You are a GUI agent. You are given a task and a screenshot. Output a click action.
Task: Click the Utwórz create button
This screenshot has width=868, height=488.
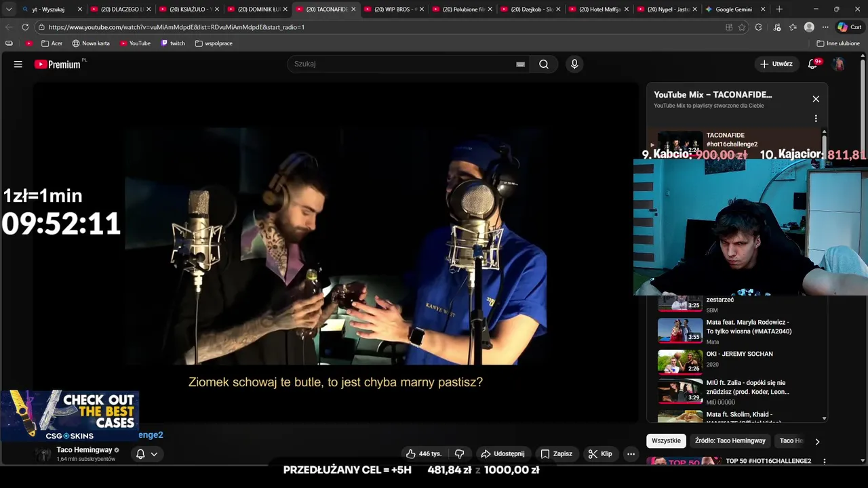point(776,64)
